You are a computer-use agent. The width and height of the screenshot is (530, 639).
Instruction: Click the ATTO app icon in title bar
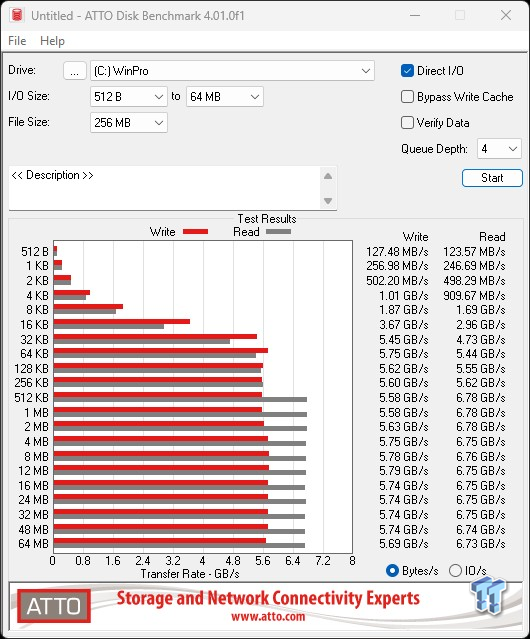point(17,15)
